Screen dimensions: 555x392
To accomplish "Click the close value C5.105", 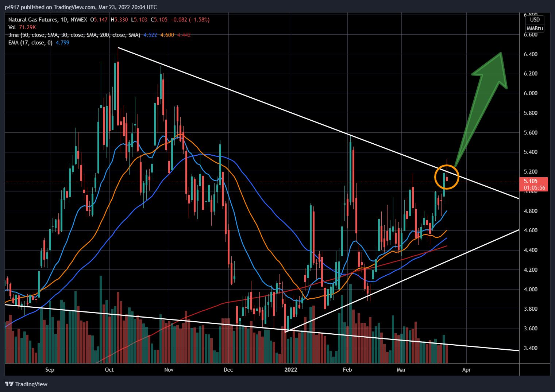I will (x=159, y=20).
